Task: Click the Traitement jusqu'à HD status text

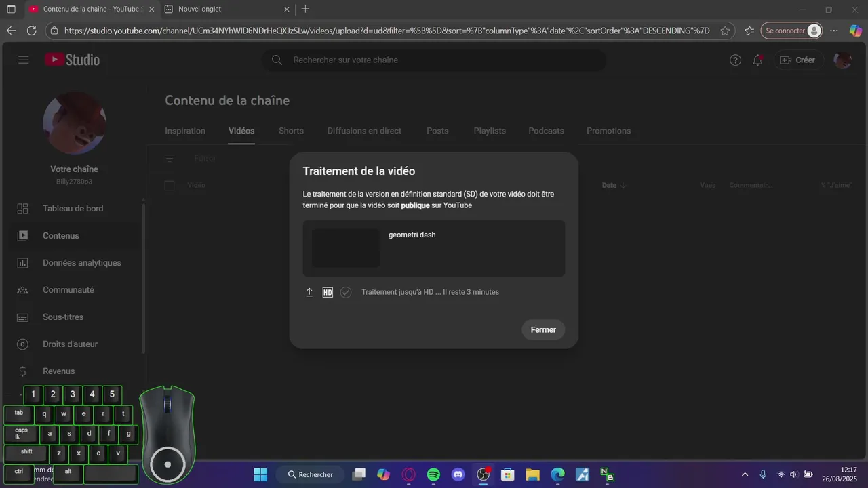Action: tap(430, 292)
